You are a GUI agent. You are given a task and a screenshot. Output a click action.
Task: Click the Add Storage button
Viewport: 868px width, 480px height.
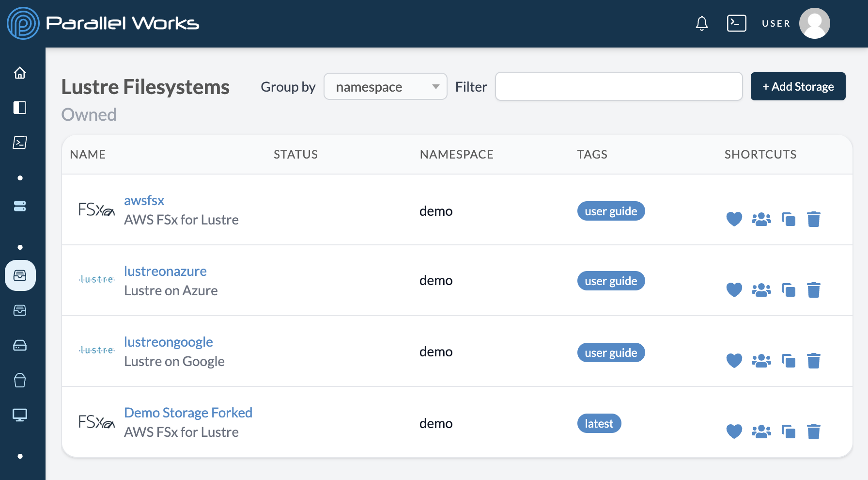point(798,86)
